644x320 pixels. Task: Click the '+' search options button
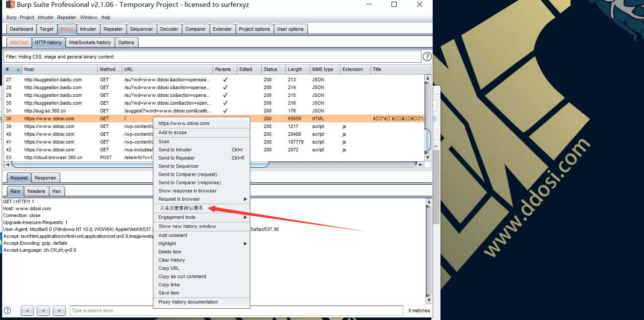coord(43,310)
